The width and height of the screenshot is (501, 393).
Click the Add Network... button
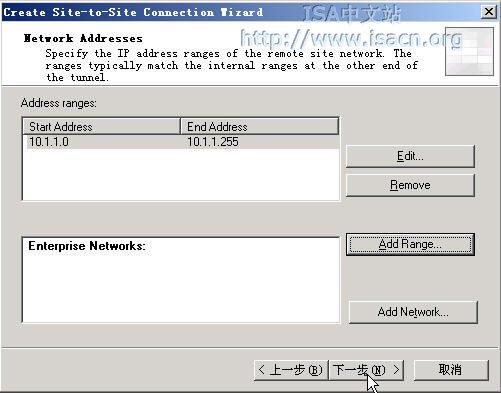pyautogui.click(x=413, y=312)
